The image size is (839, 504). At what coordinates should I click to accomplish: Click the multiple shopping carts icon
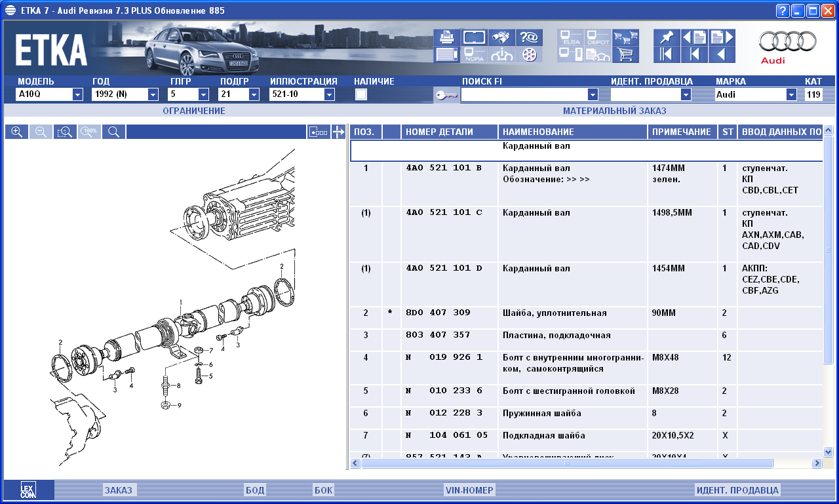point(625,37)
